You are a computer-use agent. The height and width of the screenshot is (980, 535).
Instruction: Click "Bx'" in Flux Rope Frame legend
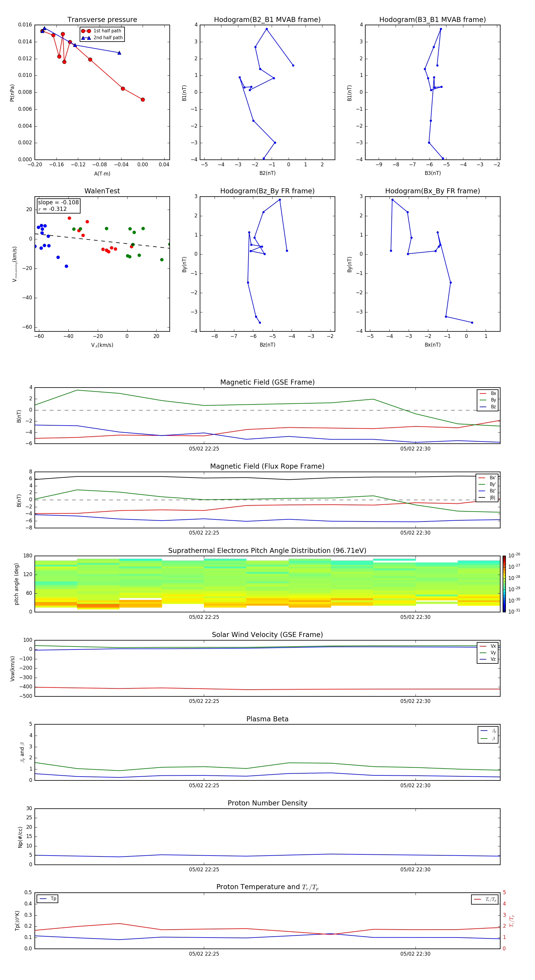pyautogui.click(x=493, y=478)
